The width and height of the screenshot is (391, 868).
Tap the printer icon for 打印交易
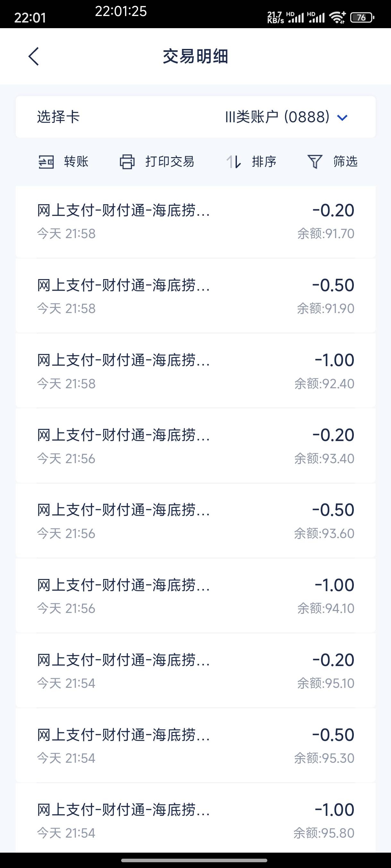click(x=127, y=162)
